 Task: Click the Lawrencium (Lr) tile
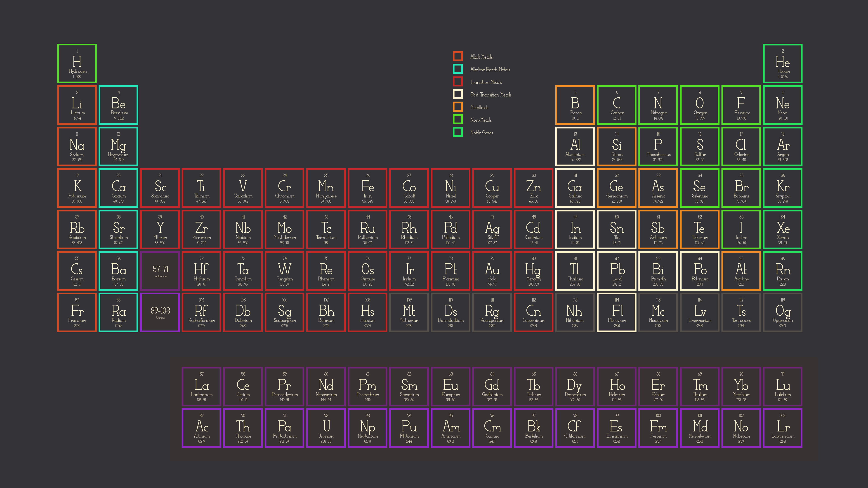pyautogui.click(x=782, y=428)
